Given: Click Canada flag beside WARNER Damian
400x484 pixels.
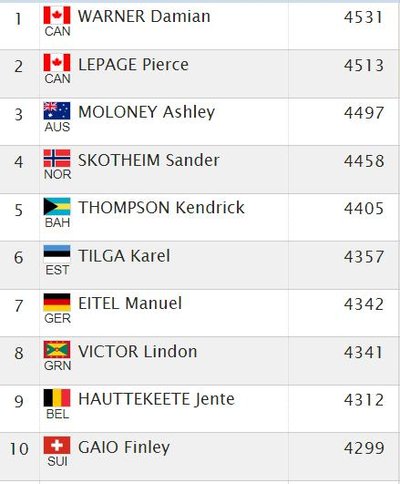Looking at the screenshot, I should (x=57, y=15).
